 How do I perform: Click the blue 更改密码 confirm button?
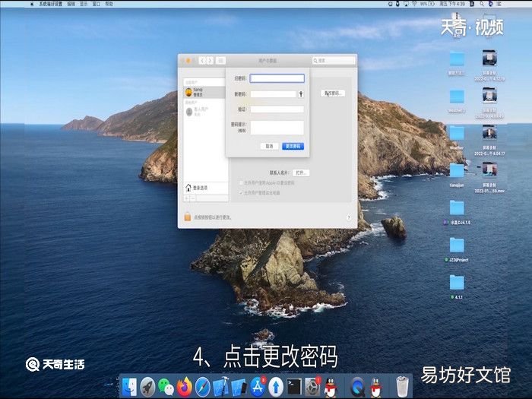coord(293,146)
